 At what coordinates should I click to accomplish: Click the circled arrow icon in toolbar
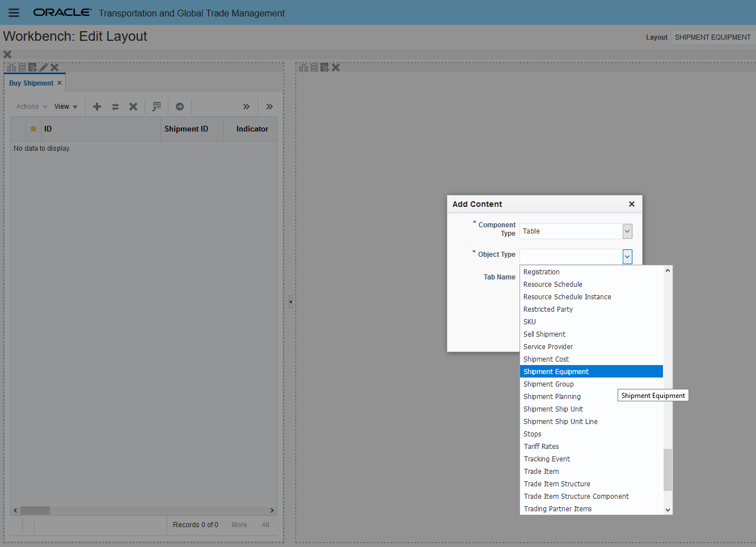click(x=180, y=107)
